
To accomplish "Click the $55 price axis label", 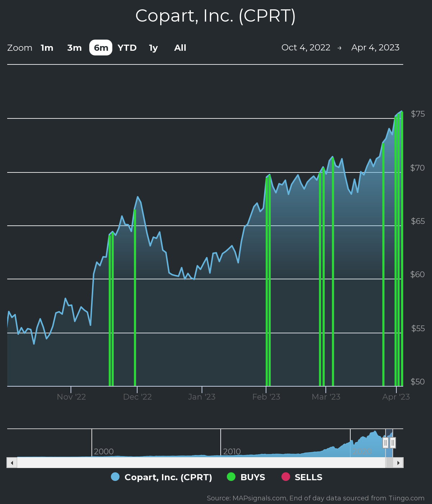I will pos(418,328).
